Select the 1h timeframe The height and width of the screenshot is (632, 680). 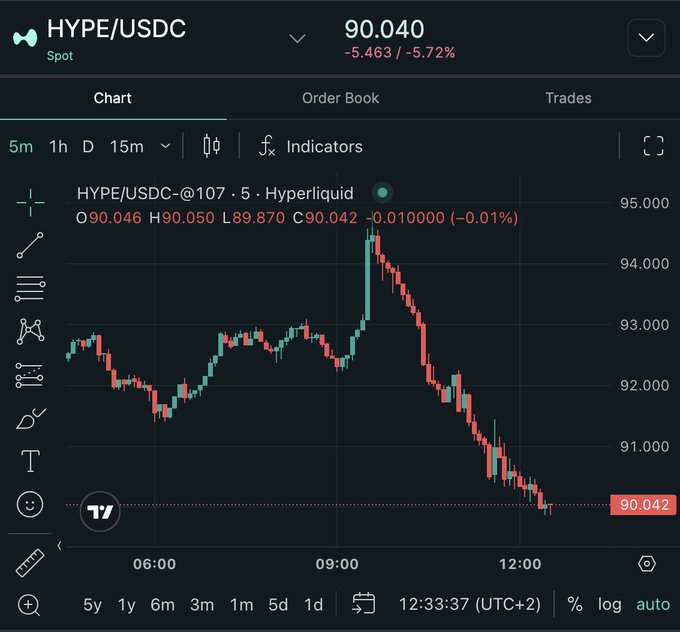(58, 147)
